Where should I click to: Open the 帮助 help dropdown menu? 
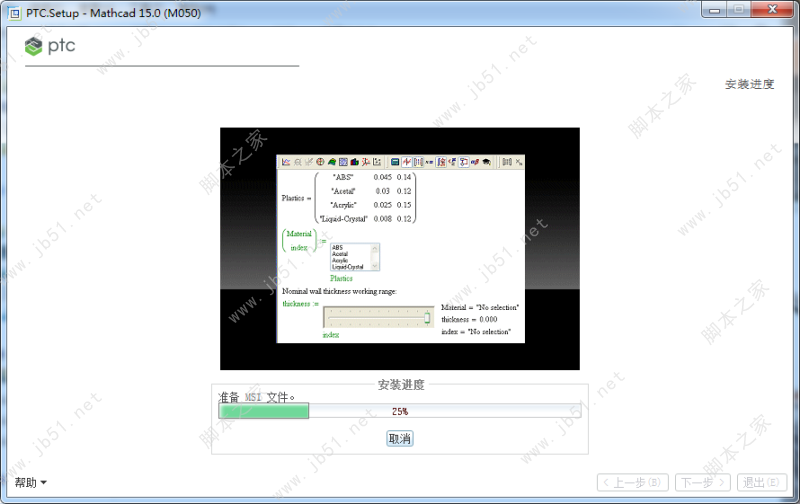pyautogui.click(x=30, y=482)
